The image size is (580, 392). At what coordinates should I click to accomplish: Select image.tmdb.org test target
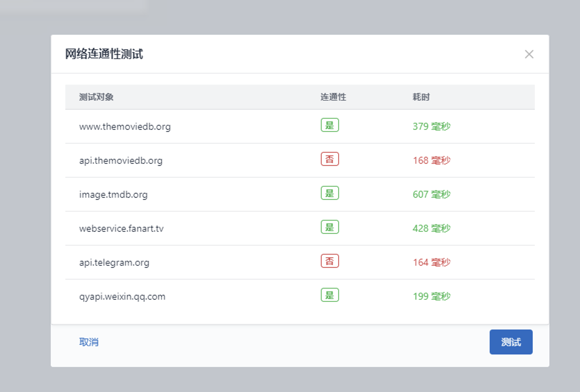click(x=113, y=195)
